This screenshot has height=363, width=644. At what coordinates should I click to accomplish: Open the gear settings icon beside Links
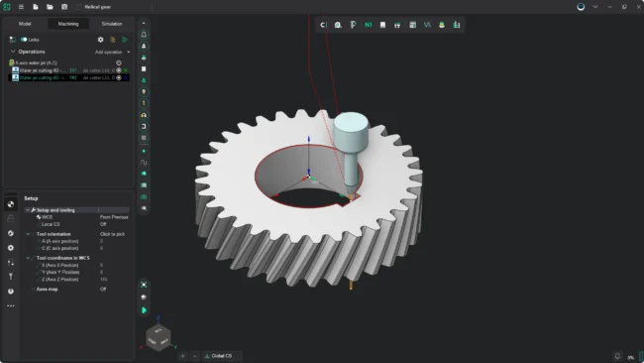(x=101, y=40)
